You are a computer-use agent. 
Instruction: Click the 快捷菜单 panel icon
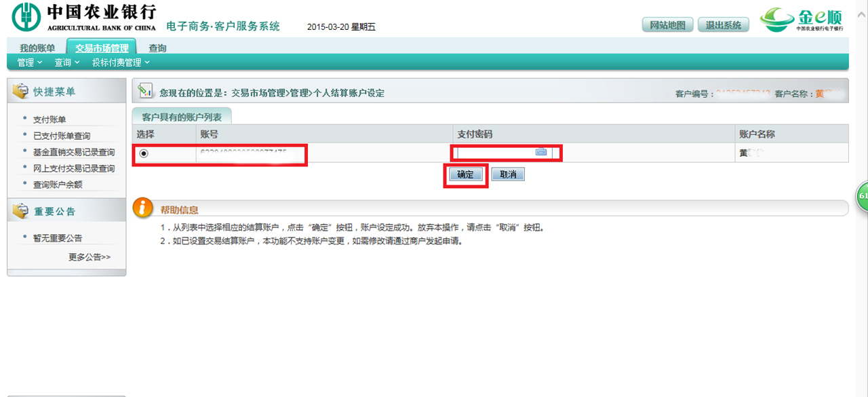point(20,92)
